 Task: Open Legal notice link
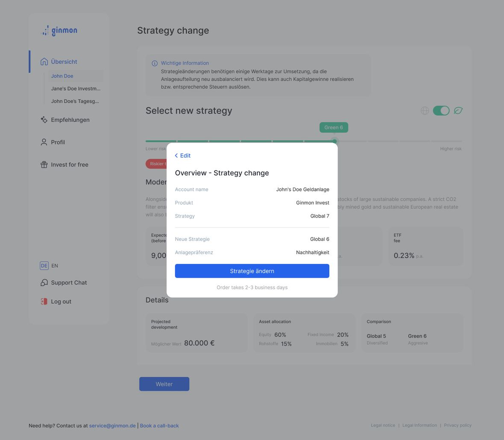[x=383, y=425]
